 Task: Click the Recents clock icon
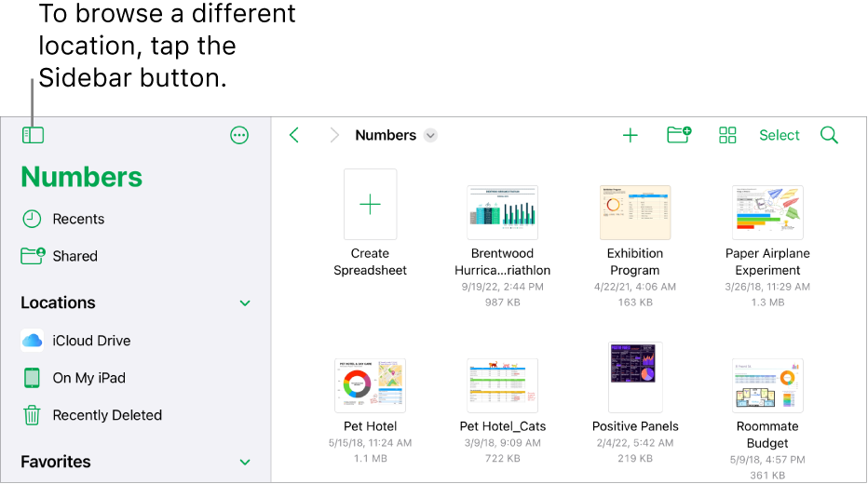[x=32, y=219]
